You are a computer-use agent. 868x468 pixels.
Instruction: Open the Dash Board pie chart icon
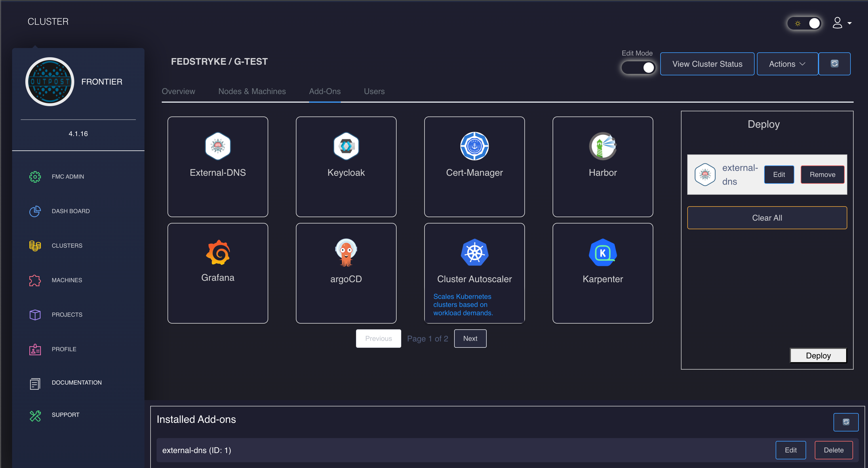(x=35, y=211)
